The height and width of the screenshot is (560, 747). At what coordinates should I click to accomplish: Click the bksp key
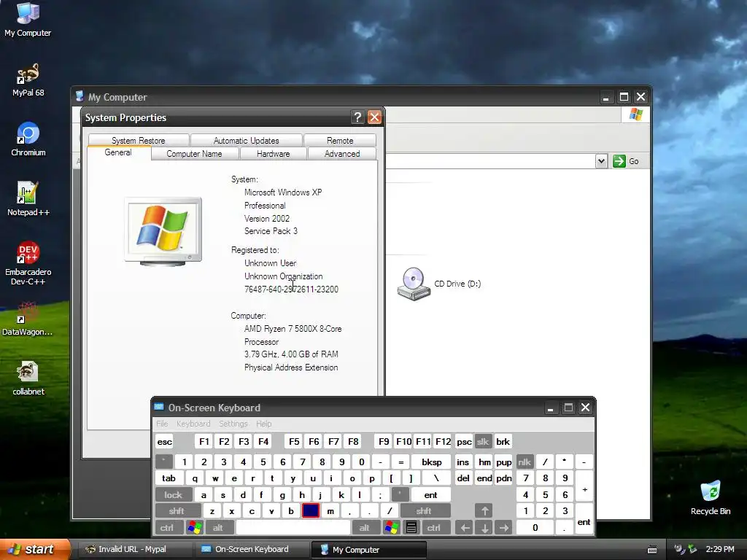432,462
